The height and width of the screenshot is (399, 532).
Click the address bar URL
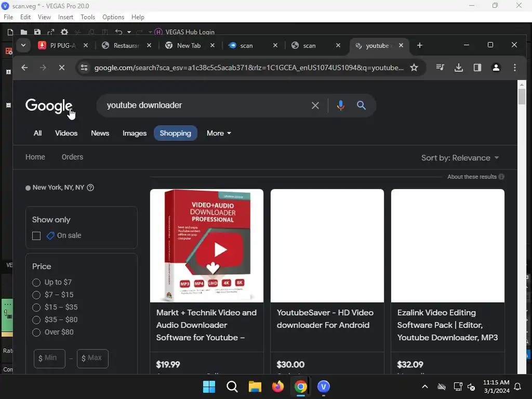pos(249,68)
